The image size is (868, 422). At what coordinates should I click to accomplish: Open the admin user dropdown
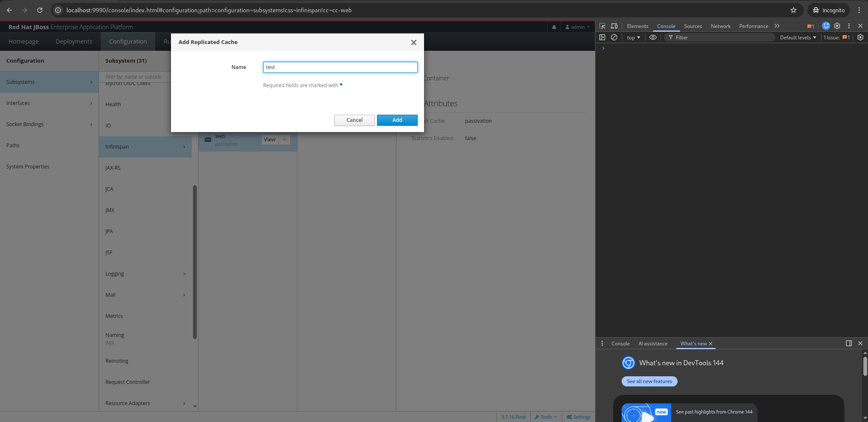pos(578,27)
